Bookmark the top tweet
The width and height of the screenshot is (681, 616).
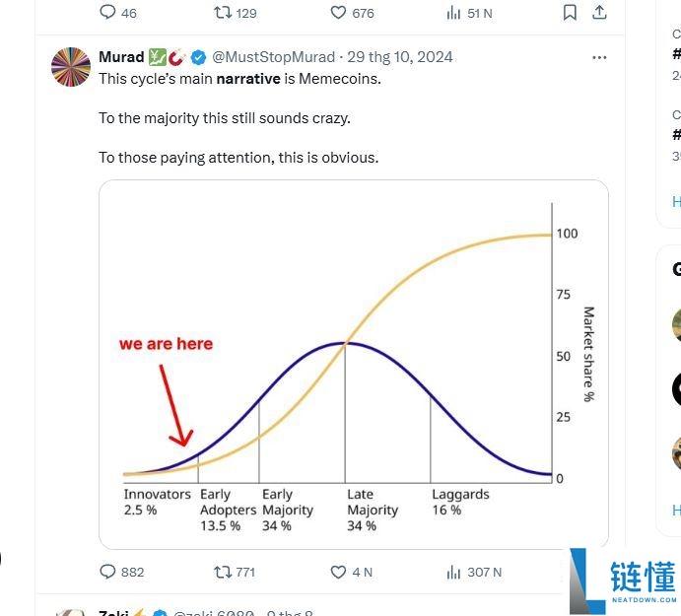click(570, 13)
